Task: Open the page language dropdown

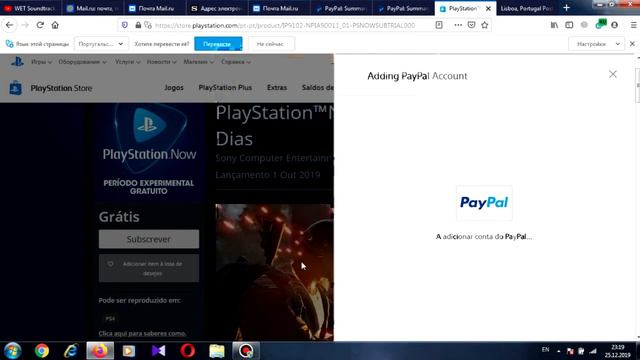Action: click(x=101, y=44)
